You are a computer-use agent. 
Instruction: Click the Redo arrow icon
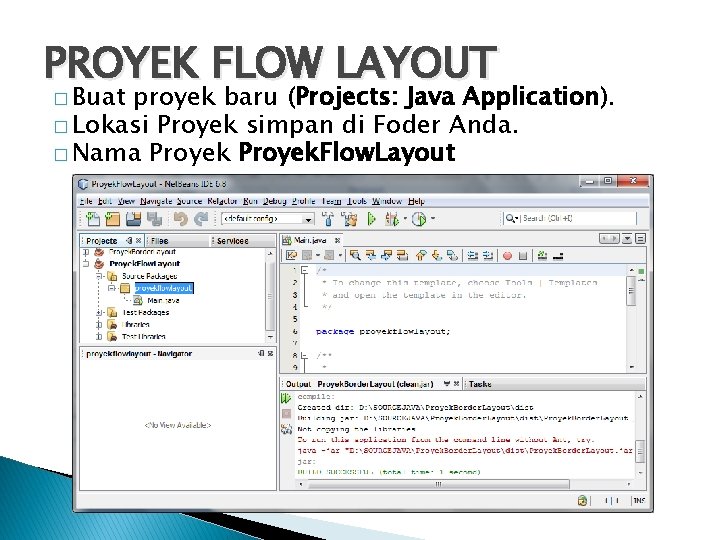201,219
